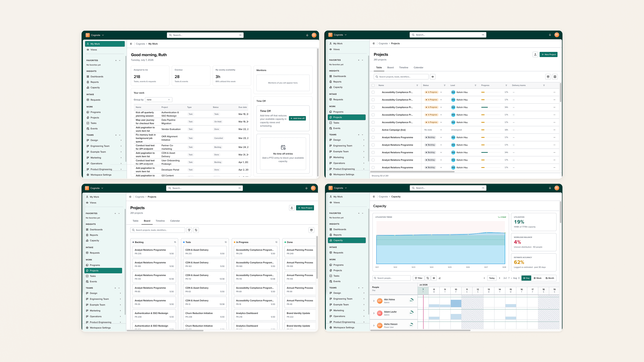Click Search people field in Capacity window

[x=392, y=278]
